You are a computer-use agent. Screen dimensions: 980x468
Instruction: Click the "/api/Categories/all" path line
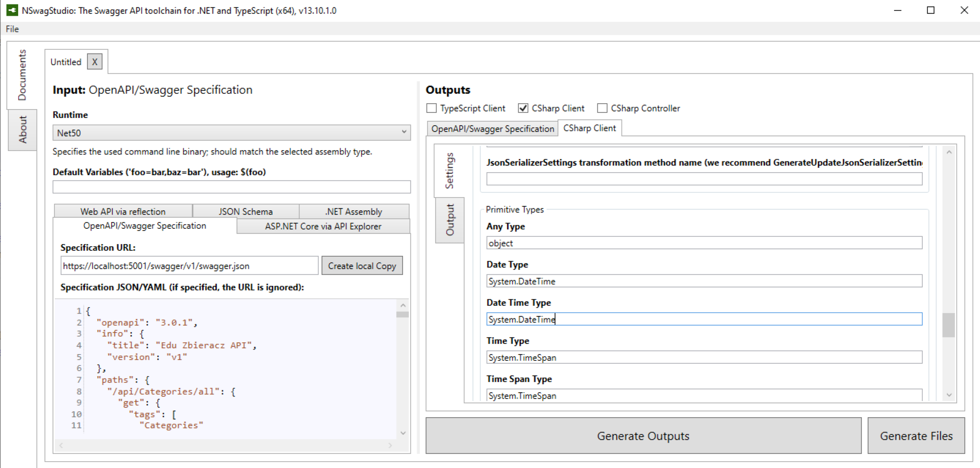pyautogui.click(x=171, y=391)
